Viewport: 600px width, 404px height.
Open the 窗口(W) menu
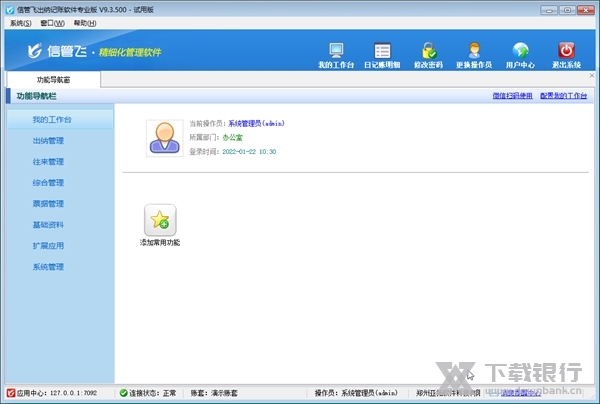point(52,23)
